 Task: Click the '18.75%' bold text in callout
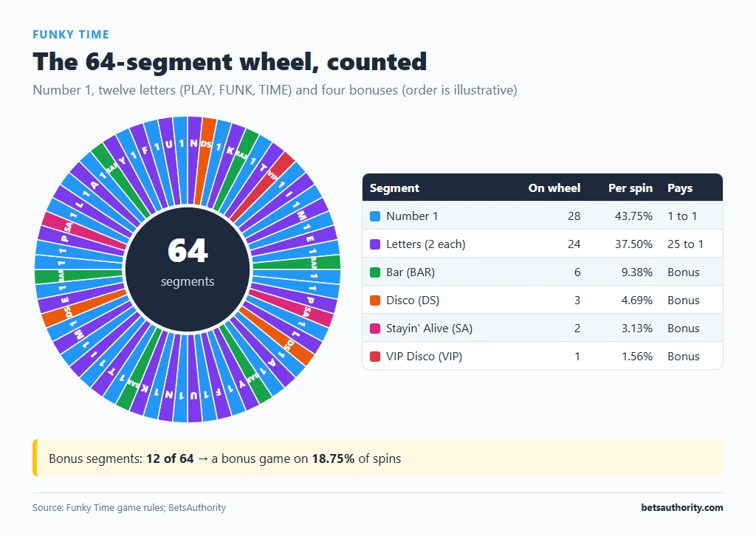tap(333, 458)
